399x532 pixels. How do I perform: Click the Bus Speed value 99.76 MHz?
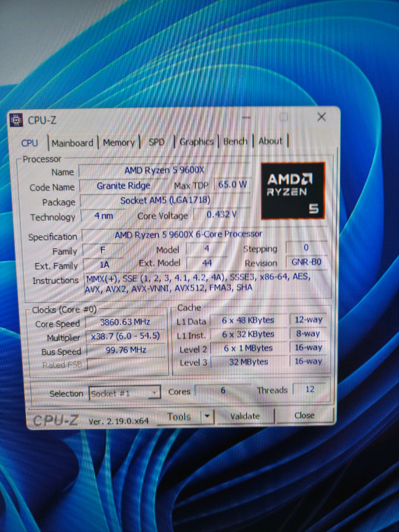tap(126, 350)
